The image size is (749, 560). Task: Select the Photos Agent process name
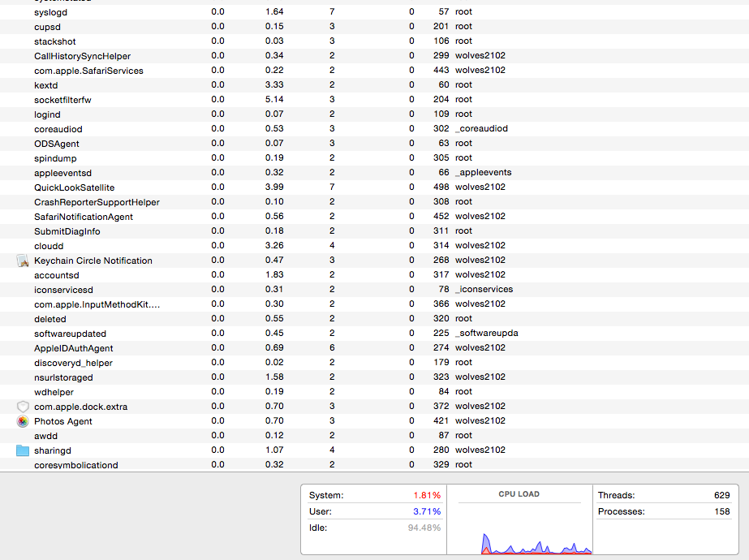pos(63,421)
